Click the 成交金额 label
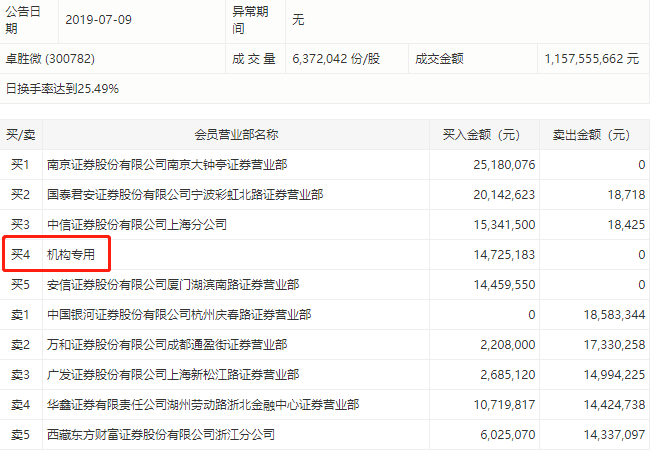661x453 pixels. click(x=439, y=59)
